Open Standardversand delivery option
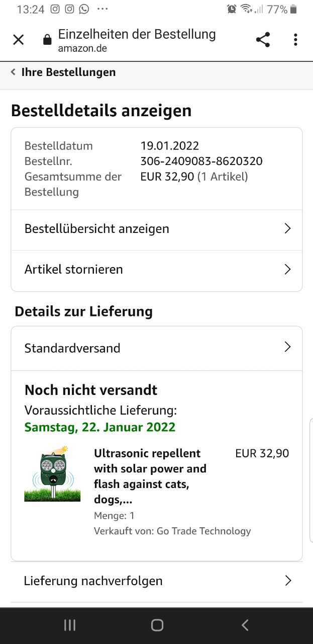This screenshot has width=313, height=644. (x=157, y=348)
